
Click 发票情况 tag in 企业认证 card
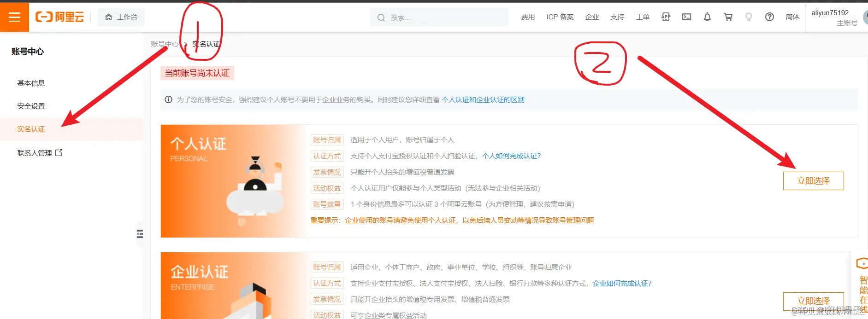(x=327, y=299)
